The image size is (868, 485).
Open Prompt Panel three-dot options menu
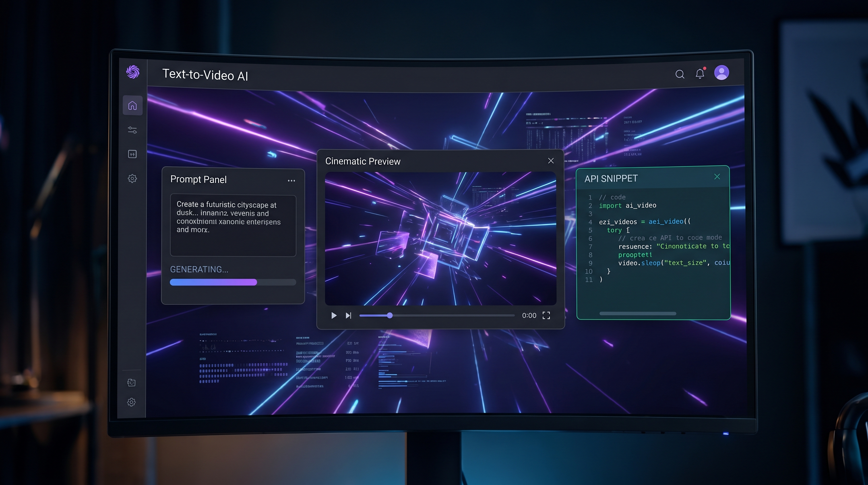coord(291,181)
